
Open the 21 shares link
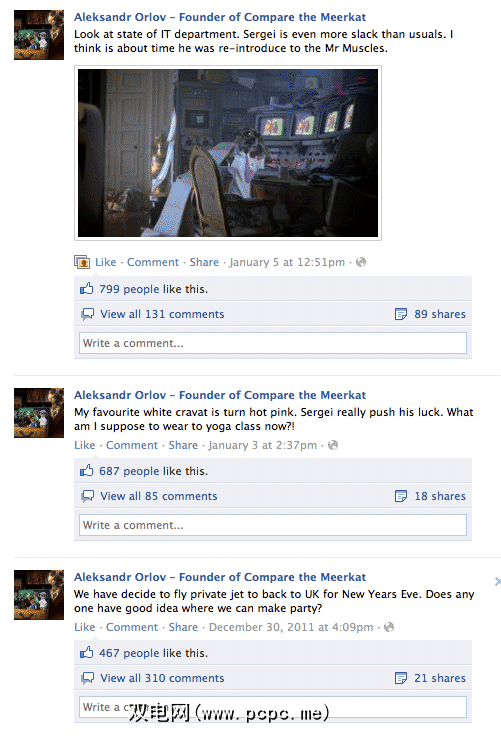coord(439,678)
